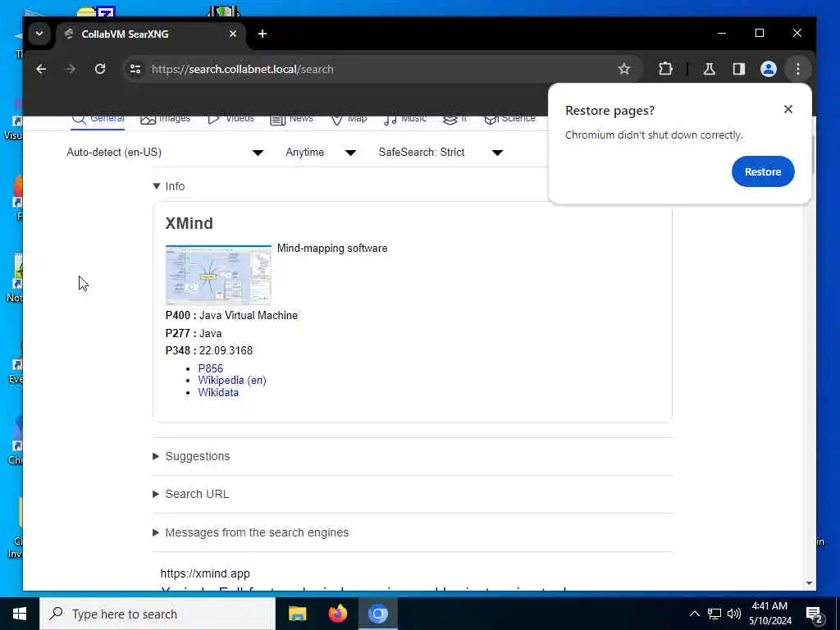Toggle the browser side panel icon

(x=739, y=69)
